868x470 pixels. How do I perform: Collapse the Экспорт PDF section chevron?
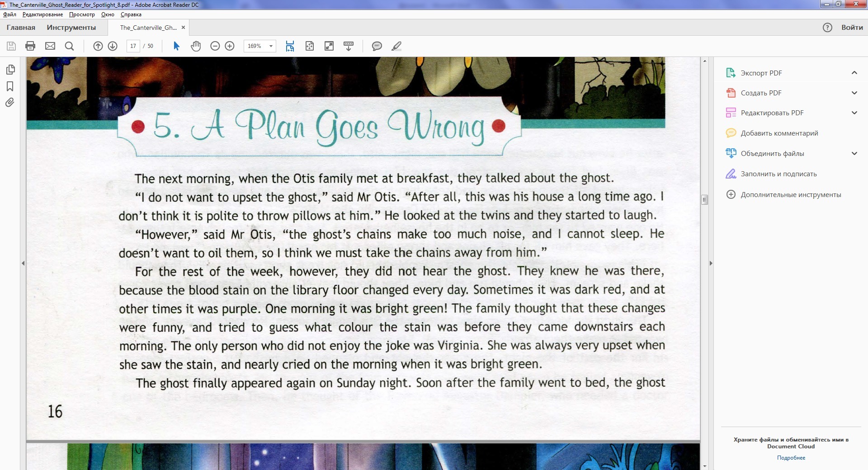point(854,73)
